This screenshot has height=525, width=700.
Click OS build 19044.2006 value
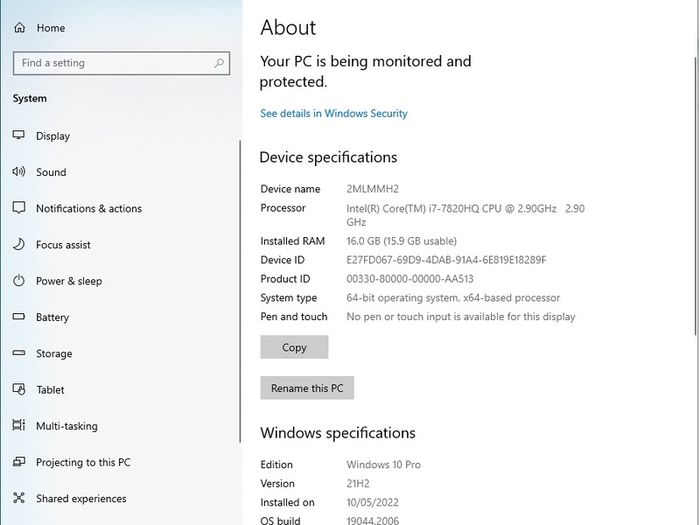tap(372, 520)
